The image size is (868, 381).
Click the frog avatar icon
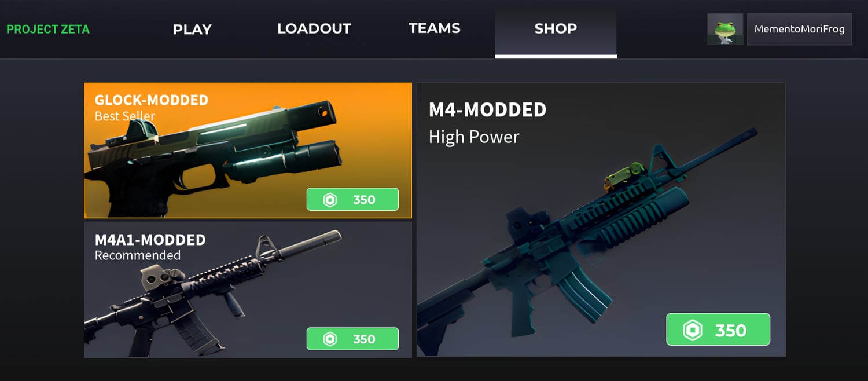click(725, 29)
